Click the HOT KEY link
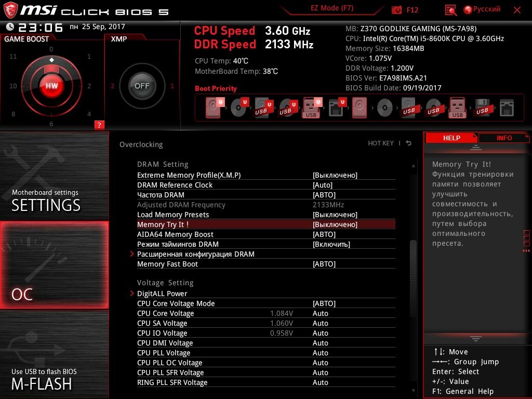Image resolution: width=532 pixels, height=399 pixels. [381, 143]
